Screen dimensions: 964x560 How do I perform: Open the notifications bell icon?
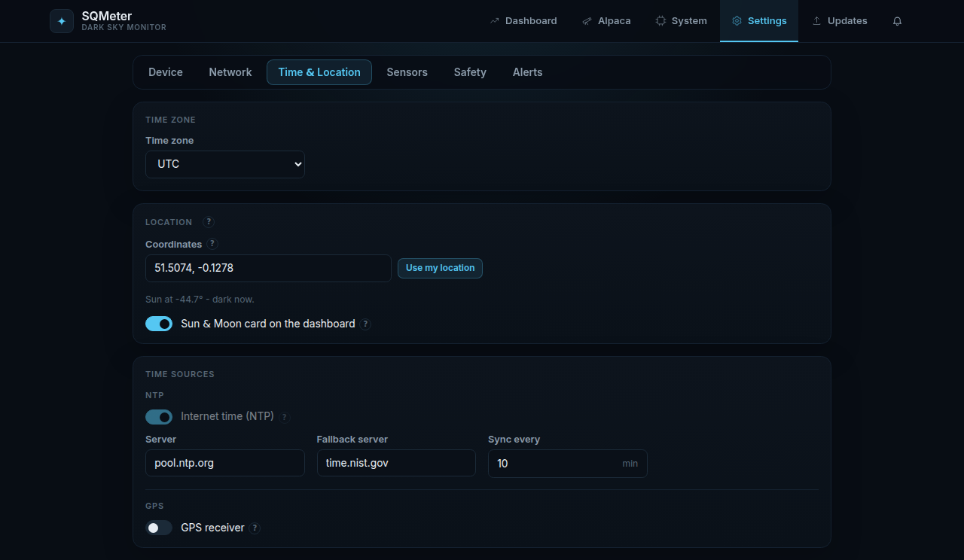coord(897,21)
